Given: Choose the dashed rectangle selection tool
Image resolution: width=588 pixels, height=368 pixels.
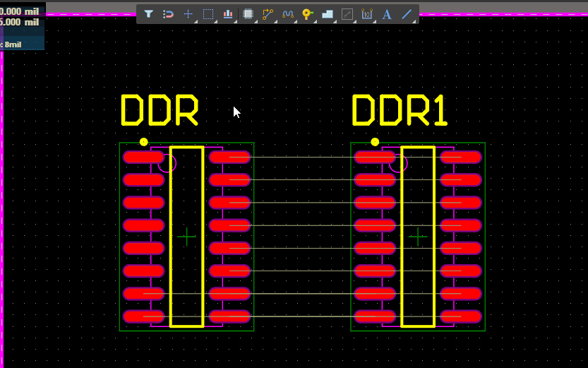Looking at the screenshot, I should click(x=208, y=14).
